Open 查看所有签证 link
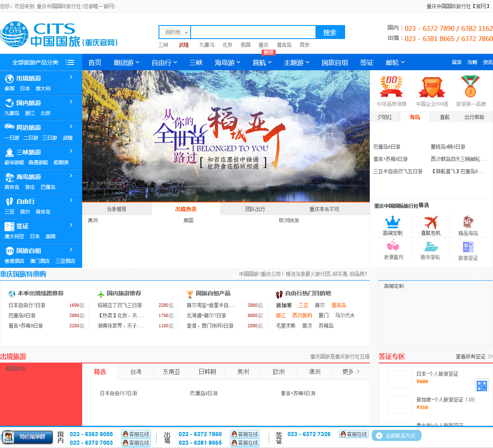The height and width of the screenshot is (448, 493). pos(470,356)
